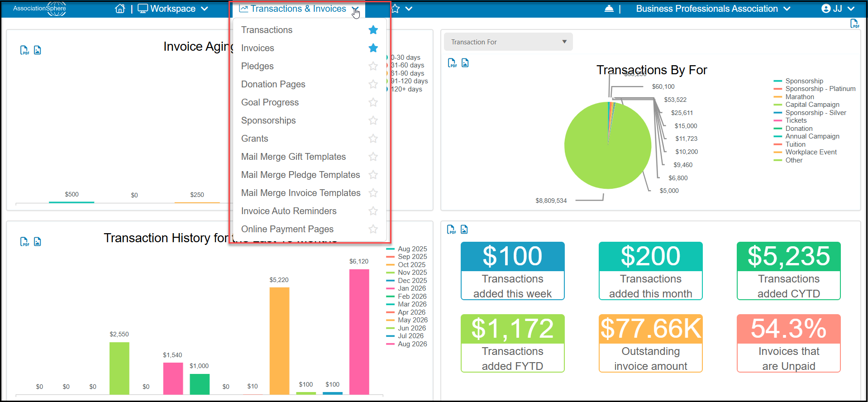Click the $1,172 Transactions added FYTD tile

pos(512,343)
